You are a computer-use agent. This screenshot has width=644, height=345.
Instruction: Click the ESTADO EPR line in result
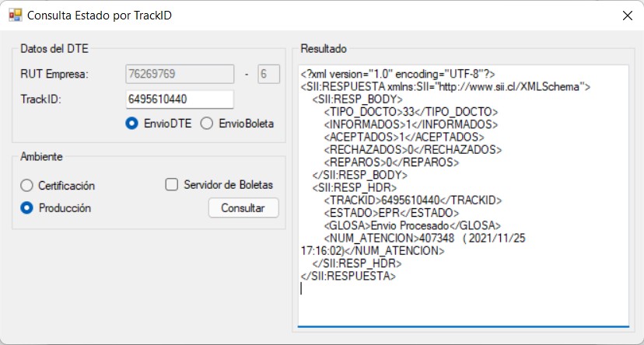click(x=391, y=213)
